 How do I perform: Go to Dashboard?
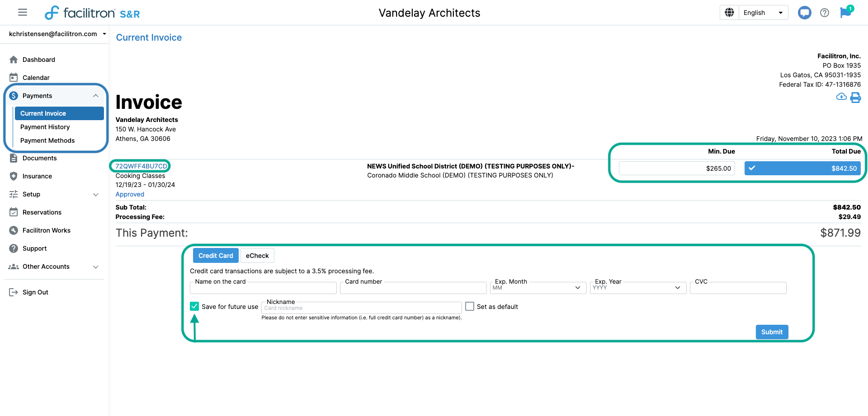pos(39,60)
